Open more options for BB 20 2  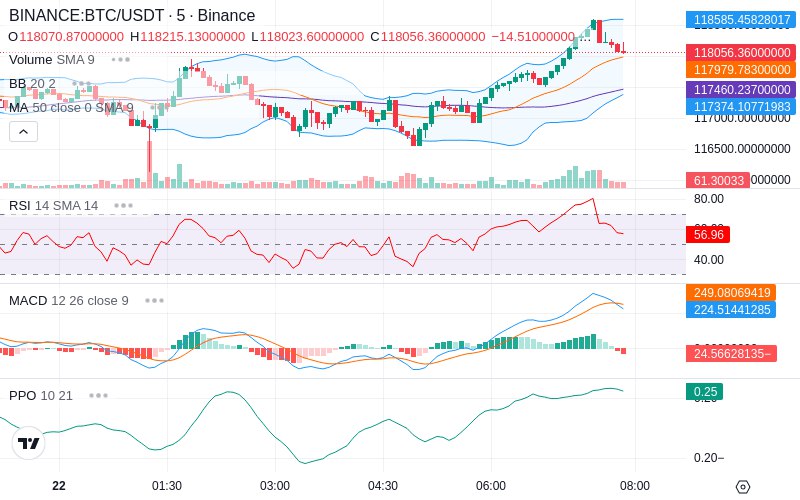tap(82, 83)
